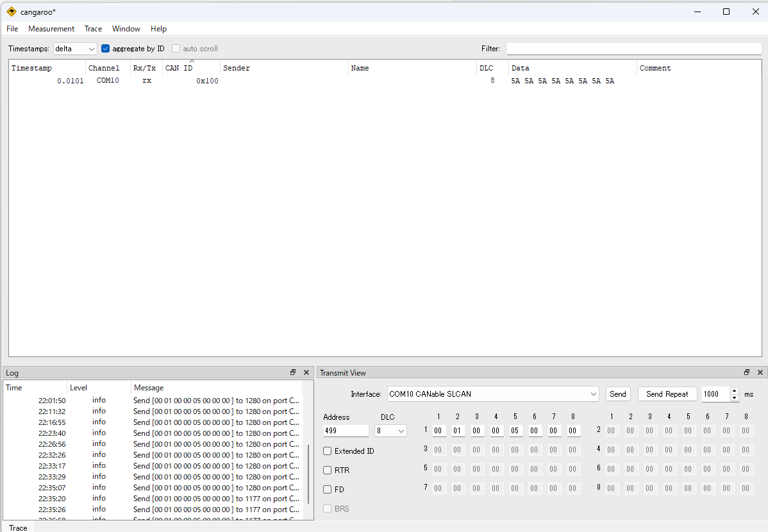Toggle the aggregate by ID checkbox

(104, 48)
